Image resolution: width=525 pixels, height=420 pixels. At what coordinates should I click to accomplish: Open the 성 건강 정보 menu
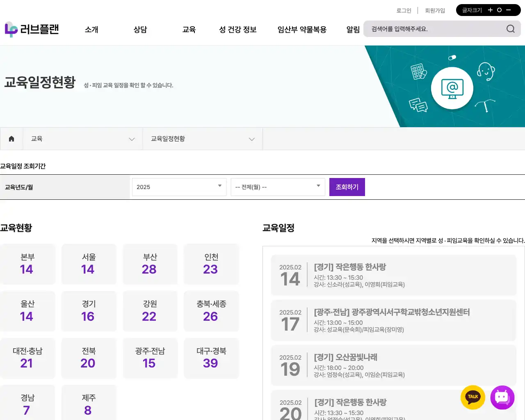coord(238,30)
